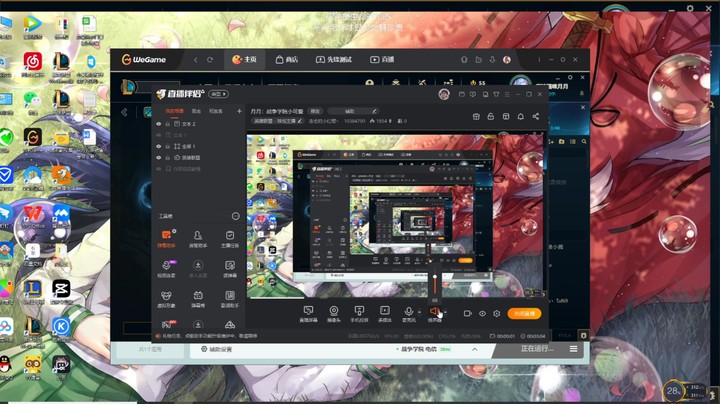720x404 pixels.
Task: Click WeGame profile avatar
Action: 507,60
